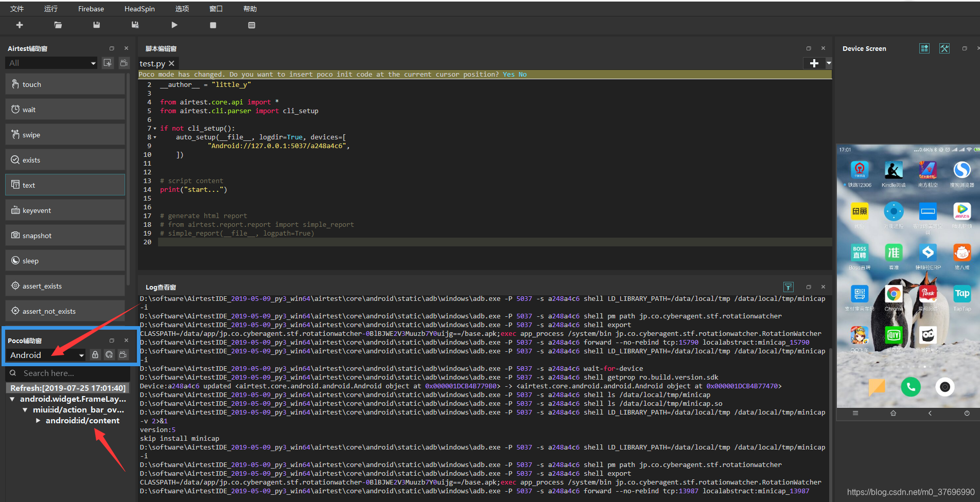Click Yes to insert poco init code
Image resolution: width=980 pixels, height=502 pixels.
click(x=509, y=75)
